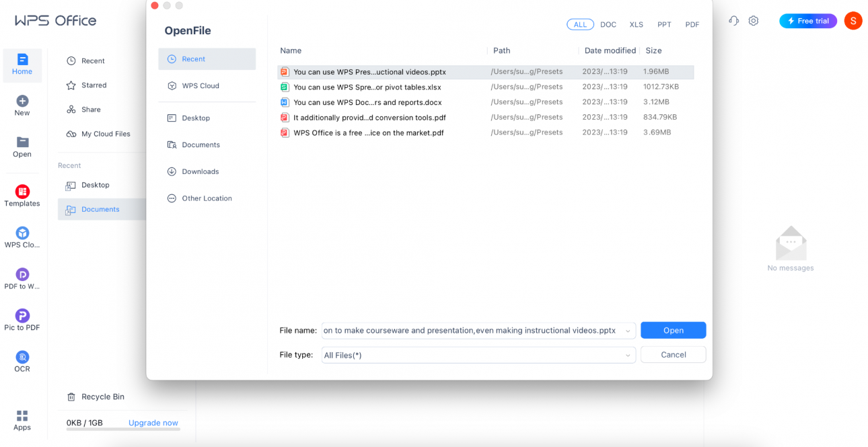Open Recent in the main window list
The image size is (868, 447).
click(x=85, y=61)
